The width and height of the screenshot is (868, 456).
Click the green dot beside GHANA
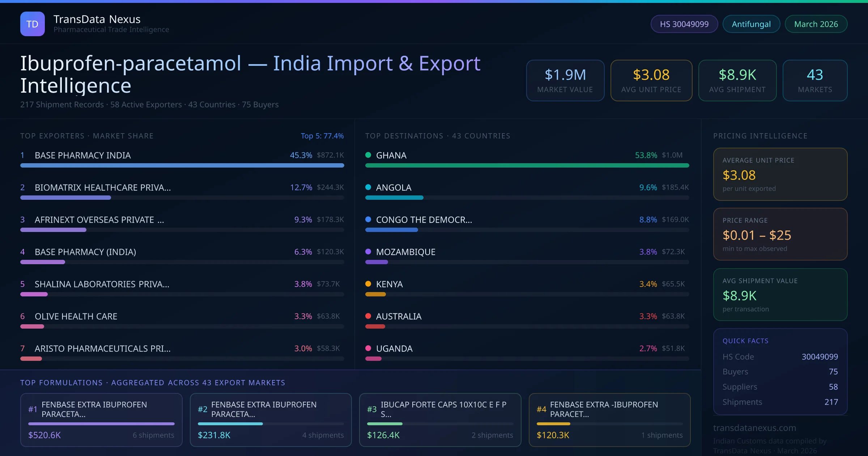[x=368, y=155]
